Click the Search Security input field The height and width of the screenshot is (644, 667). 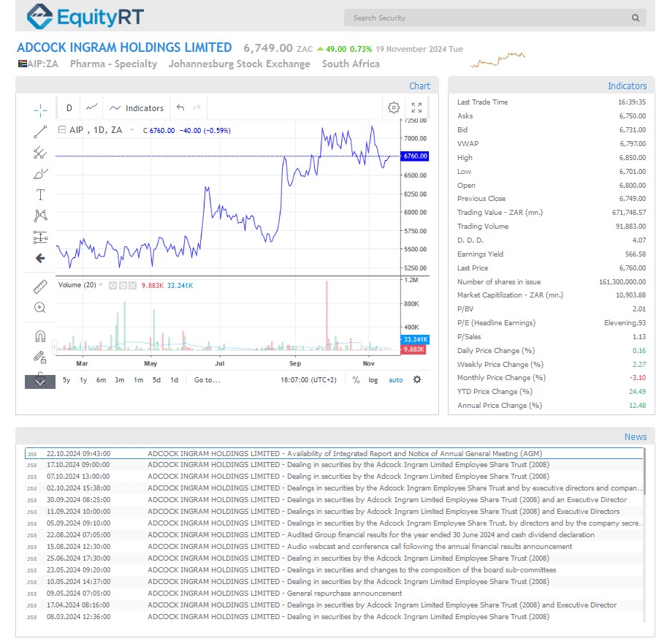point(489,18)
